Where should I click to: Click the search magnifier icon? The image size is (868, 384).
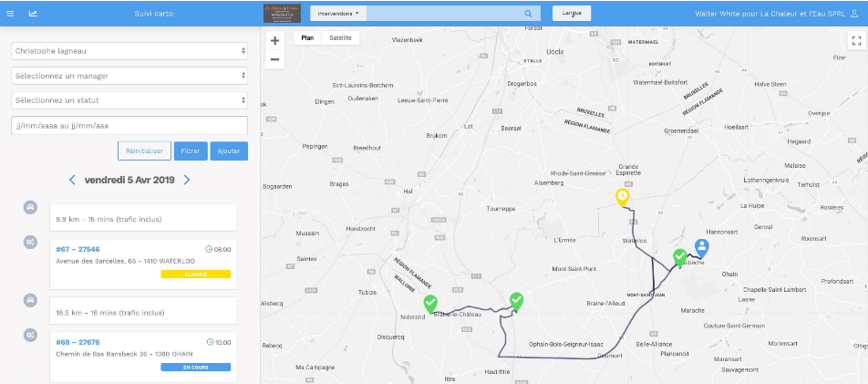[528, 14]
